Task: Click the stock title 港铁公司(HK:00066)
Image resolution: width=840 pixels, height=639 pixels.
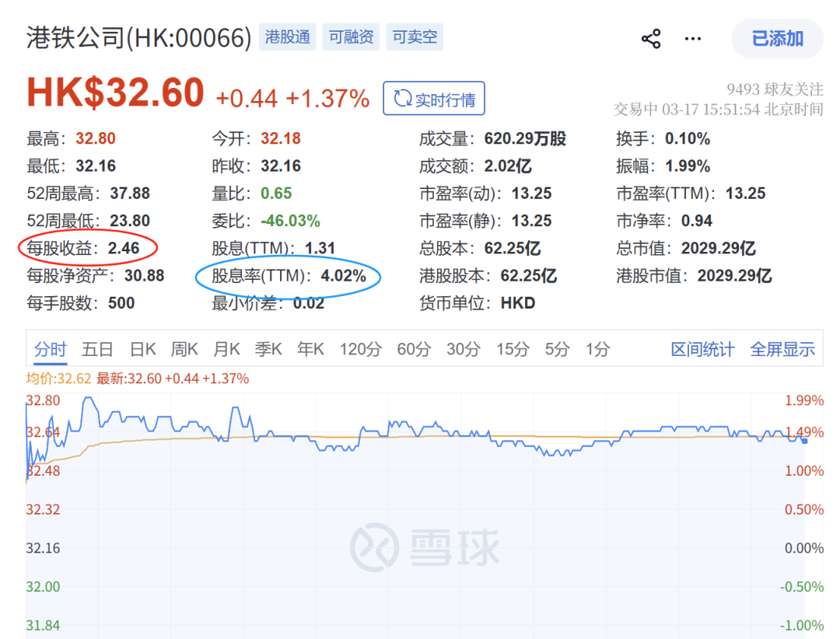Action: click(x=138, y=37)
